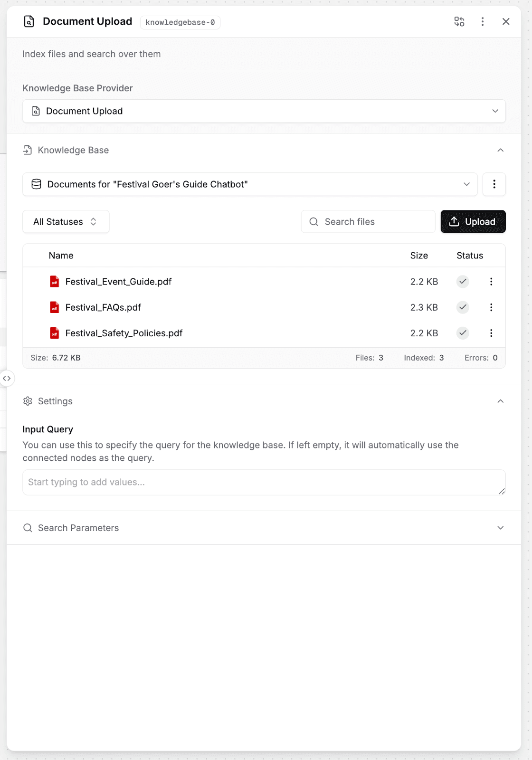Open options for Festival_FAQs.pdf row
This screenshot has height=760, width=532.
[x=491, y=307]
